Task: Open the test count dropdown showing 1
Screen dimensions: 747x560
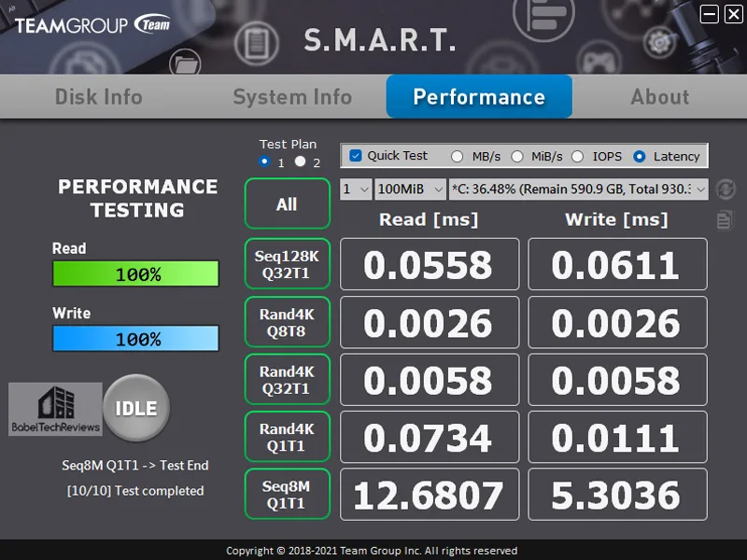Action: (x=356, y=189)
